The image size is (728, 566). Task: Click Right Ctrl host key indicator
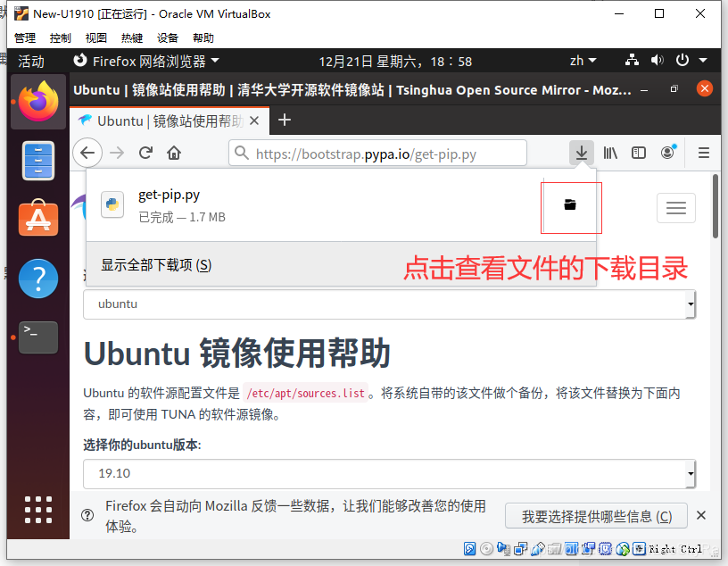coord(675,549)
